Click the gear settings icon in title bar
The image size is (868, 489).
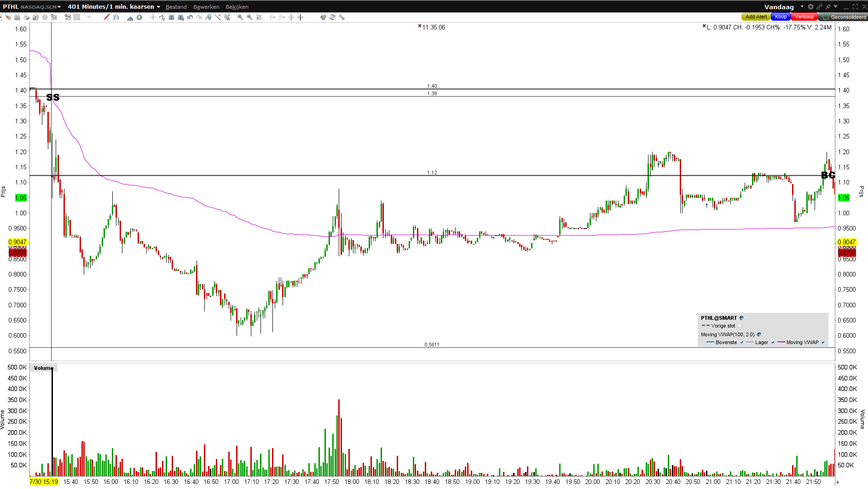click(x=810, y=6)
